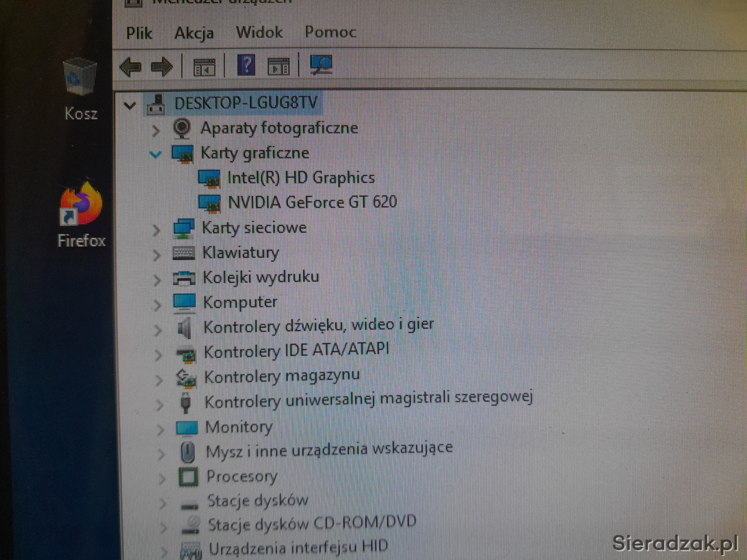This screenshot has height=560, width=747.
Task: Click the show/hide console tree icon
Action: coord(204,67)
